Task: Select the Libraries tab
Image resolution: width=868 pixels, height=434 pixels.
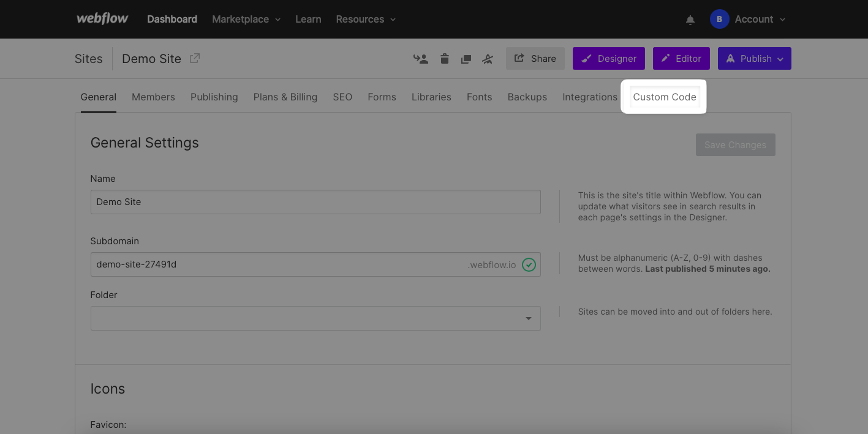Action: (431, 97)
